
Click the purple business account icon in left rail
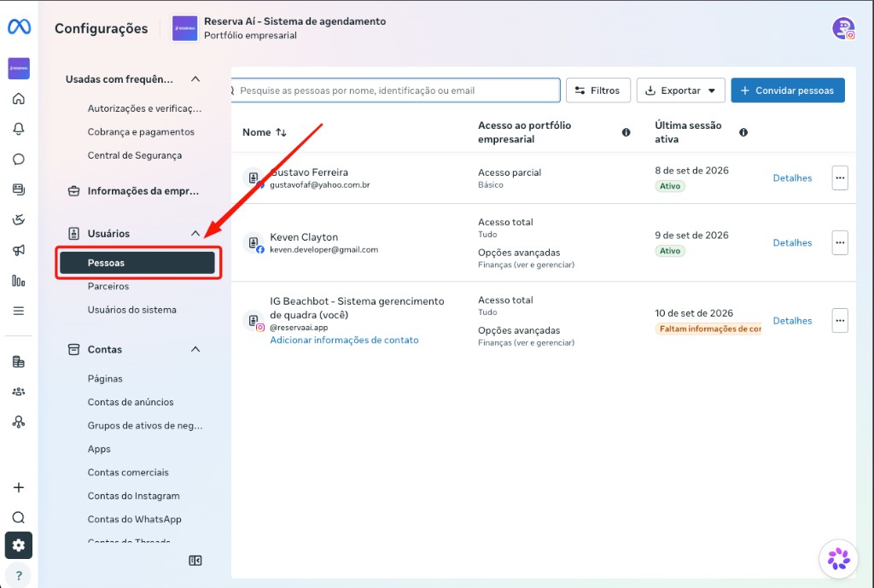click(19, 68)
